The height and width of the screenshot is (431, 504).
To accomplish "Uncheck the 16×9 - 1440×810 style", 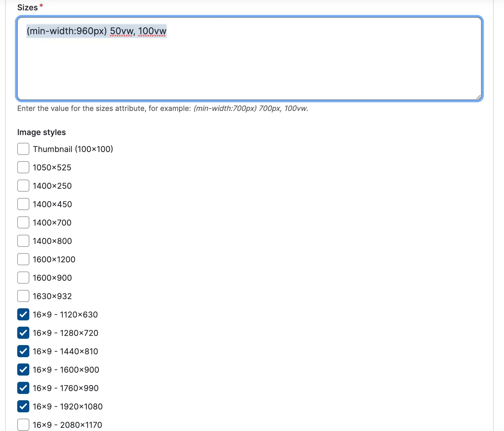I will (23, 351).
